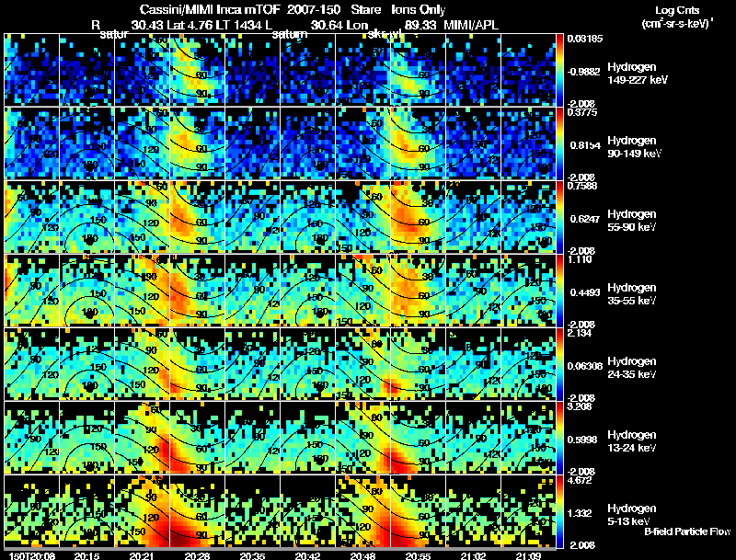This screenshot has height=560, width=736.
Task: Click the Hydrogen 55-90 keV row label
Action: point(632,221)
